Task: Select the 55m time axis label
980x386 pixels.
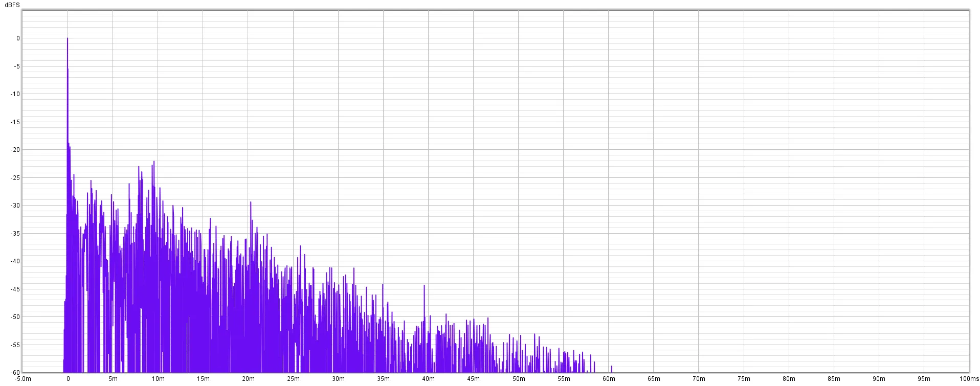Action: pyautogui.click(x=564, y=379)
